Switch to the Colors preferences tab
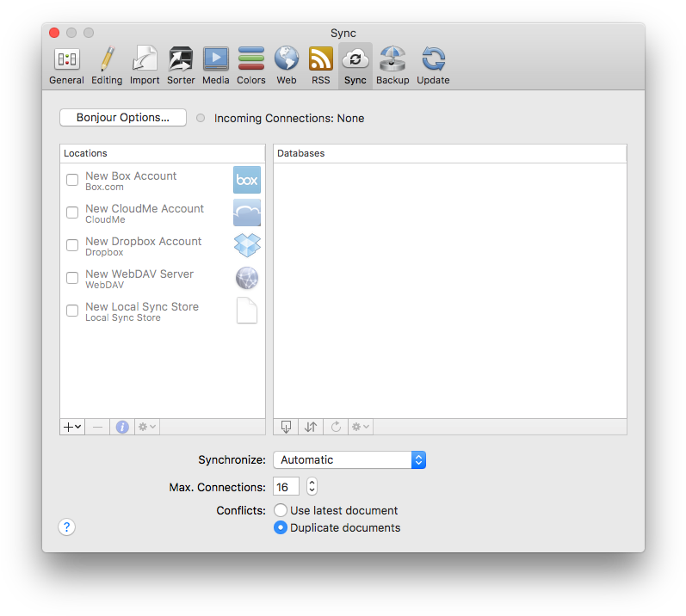686x616 pixels. click(x=251, y=65)
